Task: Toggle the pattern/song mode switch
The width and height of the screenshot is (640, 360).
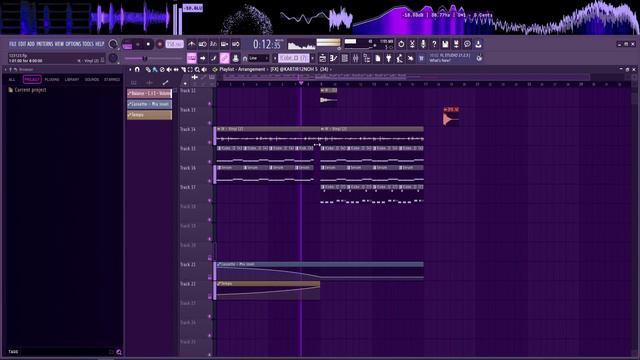Action: tap(127, 44)
